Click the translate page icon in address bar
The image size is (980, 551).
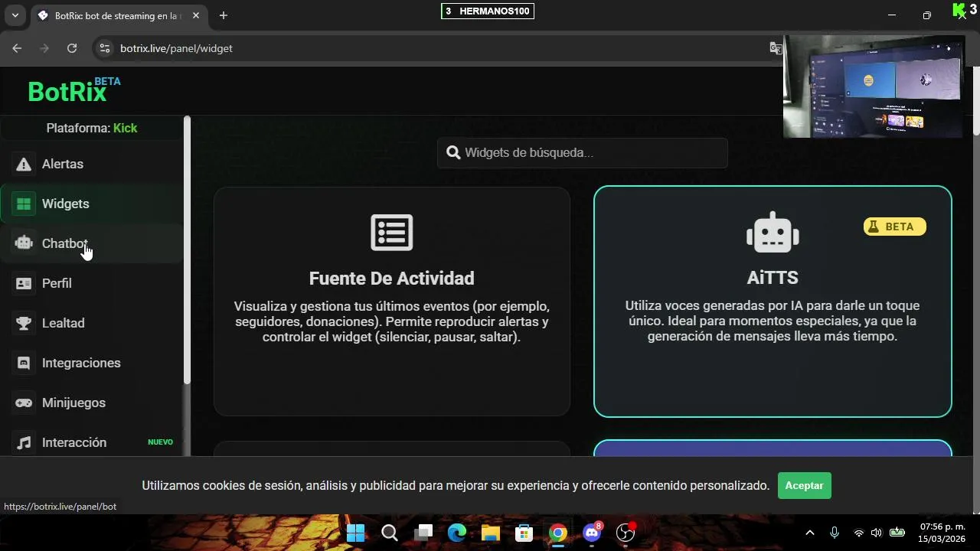(x=776, y=48)
